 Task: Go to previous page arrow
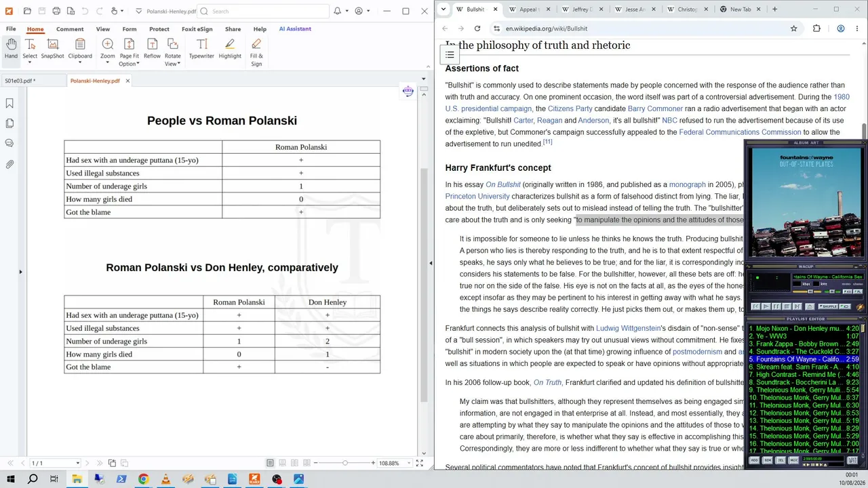pos(23,463)
